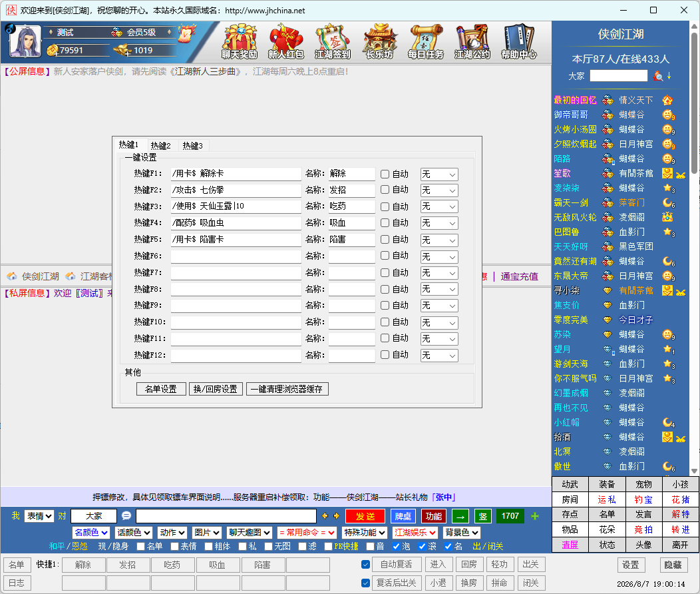The width and height of the screenshot is (700, 594).
Task: Open the 聊天奖励 gift icon
Action: point(240,41)
